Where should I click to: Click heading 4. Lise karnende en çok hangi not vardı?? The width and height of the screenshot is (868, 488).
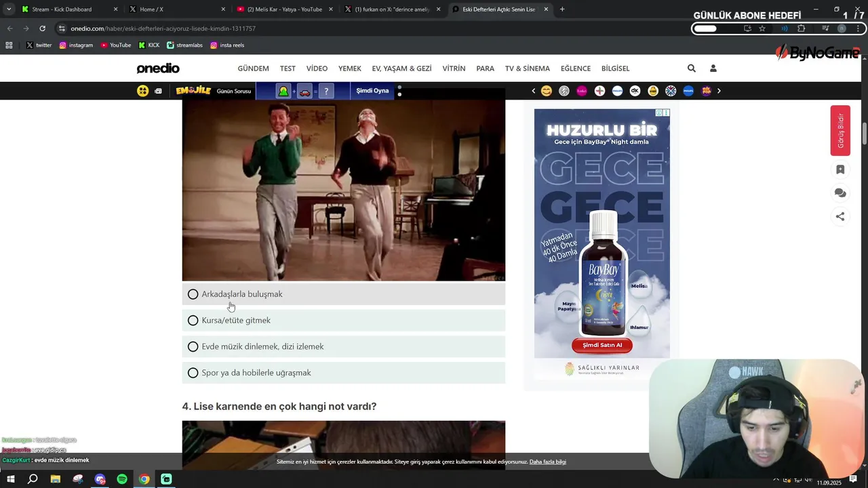tap(279, 407)
